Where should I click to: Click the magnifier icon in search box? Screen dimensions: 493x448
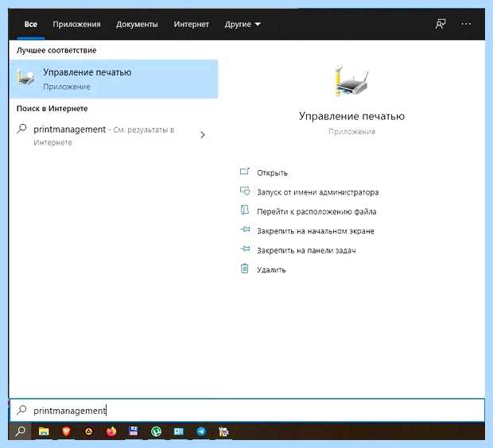21,410
